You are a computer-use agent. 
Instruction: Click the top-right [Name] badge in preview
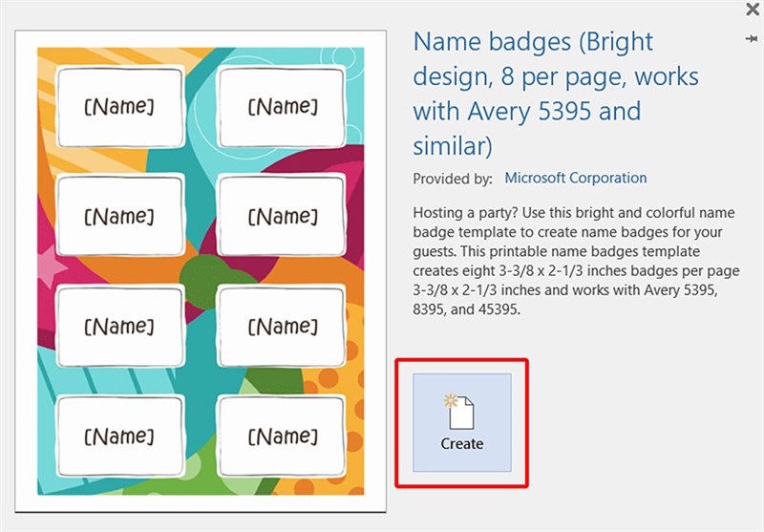(282, 107)
